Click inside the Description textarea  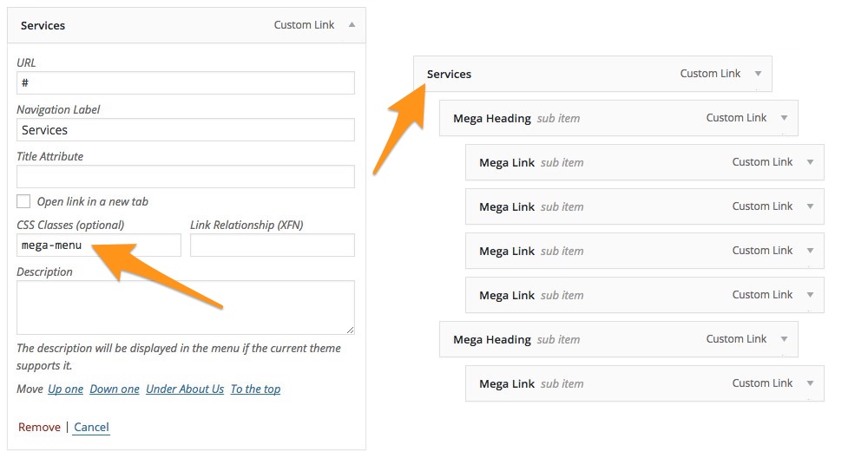click(x=186, y=306)
